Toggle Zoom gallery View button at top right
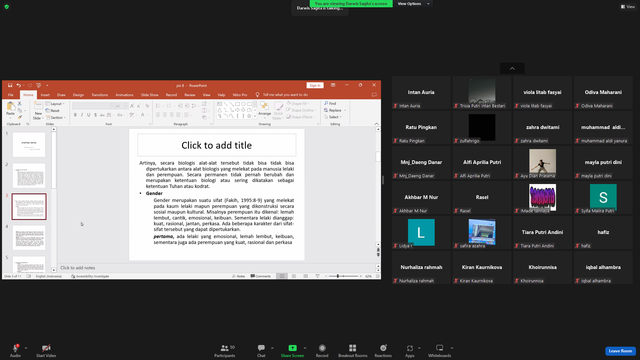640x360 pixels. point(628,7)
